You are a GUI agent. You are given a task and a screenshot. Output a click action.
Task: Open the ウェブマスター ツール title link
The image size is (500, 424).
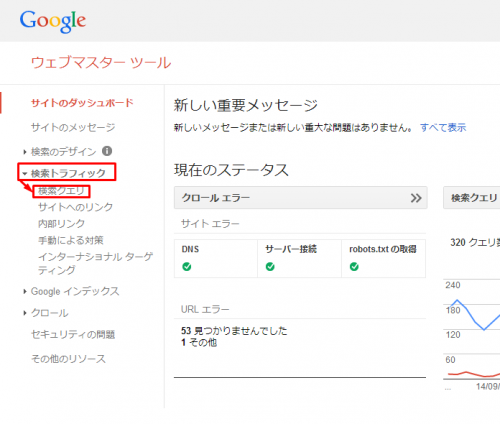click(101, 63)
